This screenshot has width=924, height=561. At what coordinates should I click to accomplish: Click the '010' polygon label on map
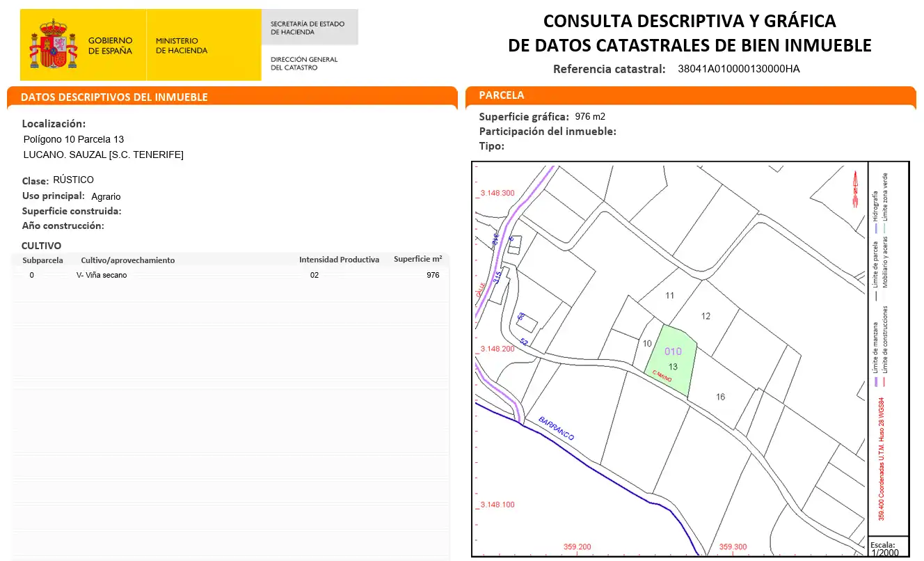(x=673, y=351)
